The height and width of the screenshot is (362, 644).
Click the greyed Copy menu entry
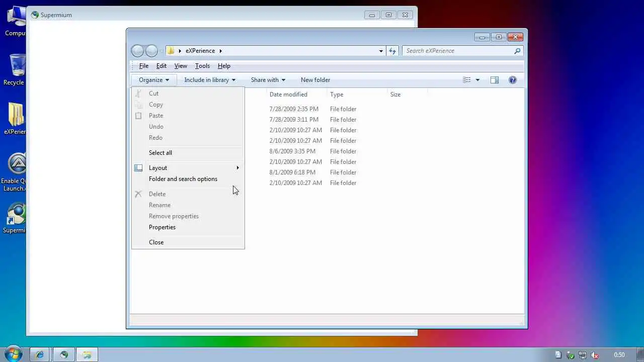click(x=188, y=105)
